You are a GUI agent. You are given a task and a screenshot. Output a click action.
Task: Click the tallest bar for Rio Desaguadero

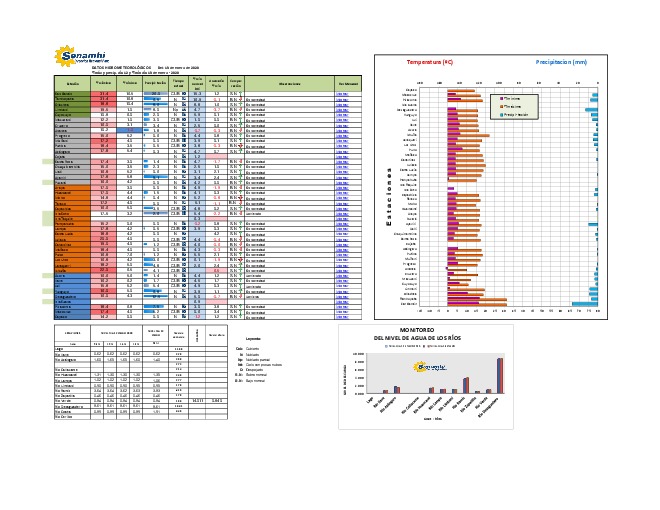(x=499, y=374)
